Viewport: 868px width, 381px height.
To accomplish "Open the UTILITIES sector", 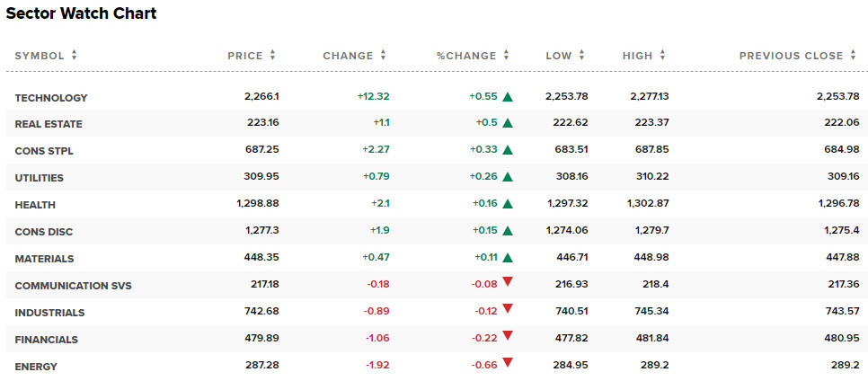I will [x=40, y=178].
